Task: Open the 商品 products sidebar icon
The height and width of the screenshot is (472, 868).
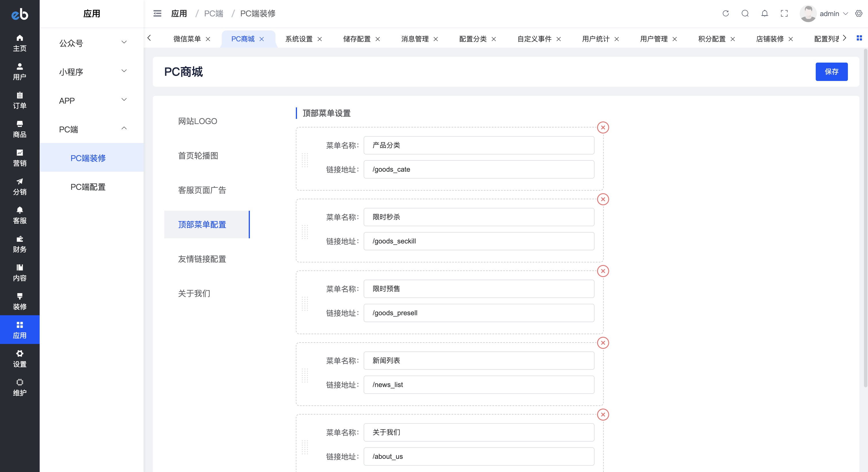Action: coord(20,129)
